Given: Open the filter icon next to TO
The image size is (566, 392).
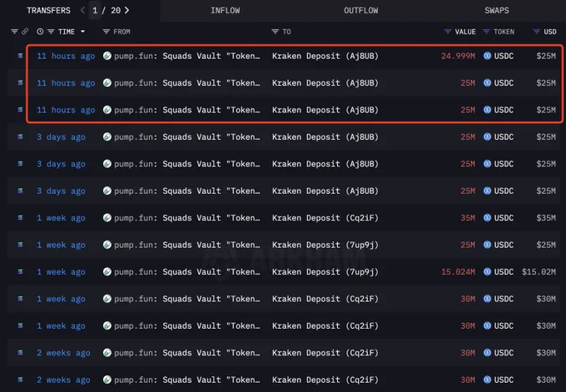Looking at the screenshot, I should pyautogui.click(x=275, y=32).
